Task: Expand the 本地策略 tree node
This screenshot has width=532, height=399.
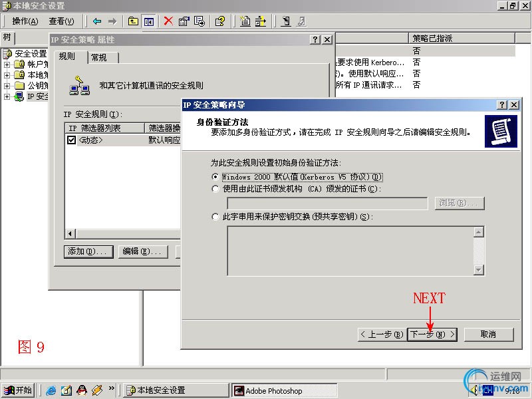Action: [x=7, y=75]
